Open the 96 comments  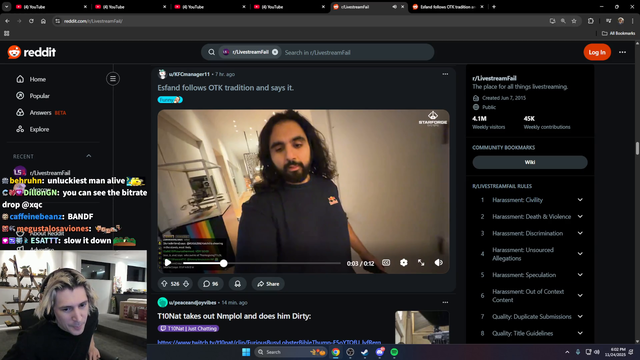pyautogui.click(x=211, y=284)
